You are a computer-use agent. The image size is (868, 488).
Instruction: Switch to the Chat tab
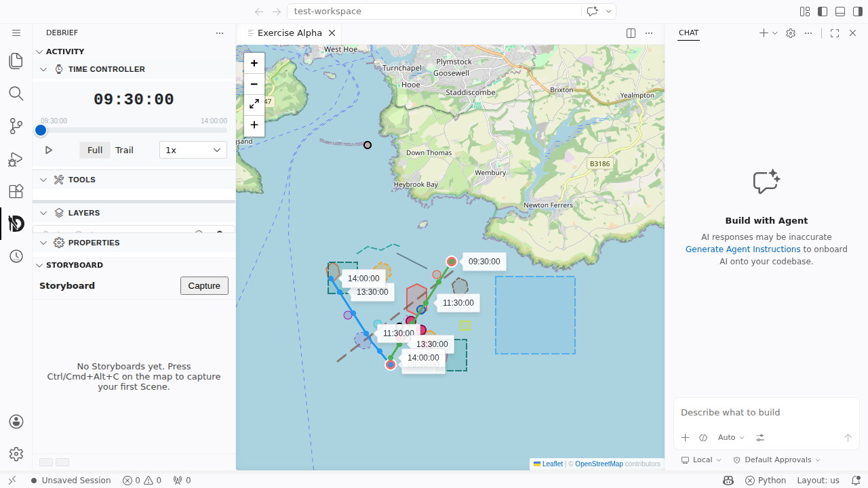[x=688, y=33]
